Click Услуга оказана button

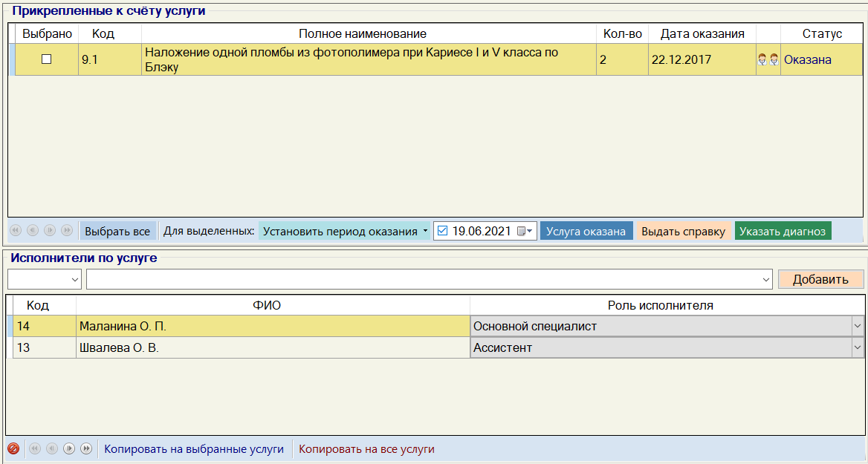coord(586,231)
